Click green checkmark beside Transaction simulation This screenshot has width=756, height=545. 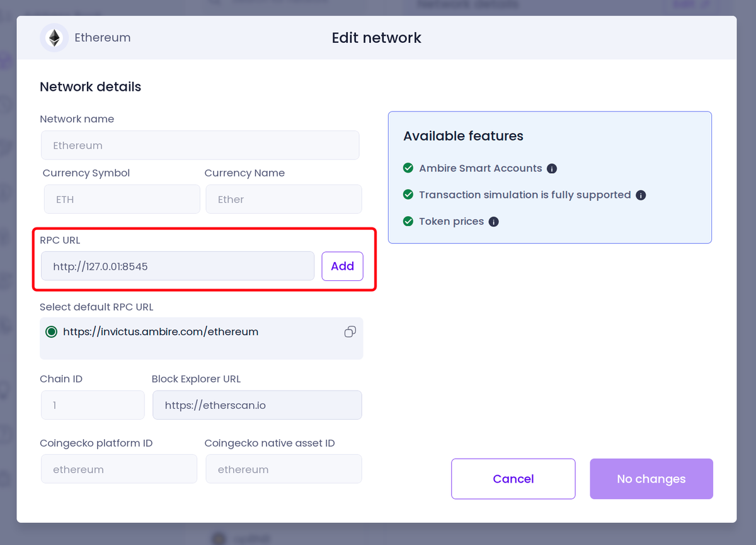[x=408, y=195]
